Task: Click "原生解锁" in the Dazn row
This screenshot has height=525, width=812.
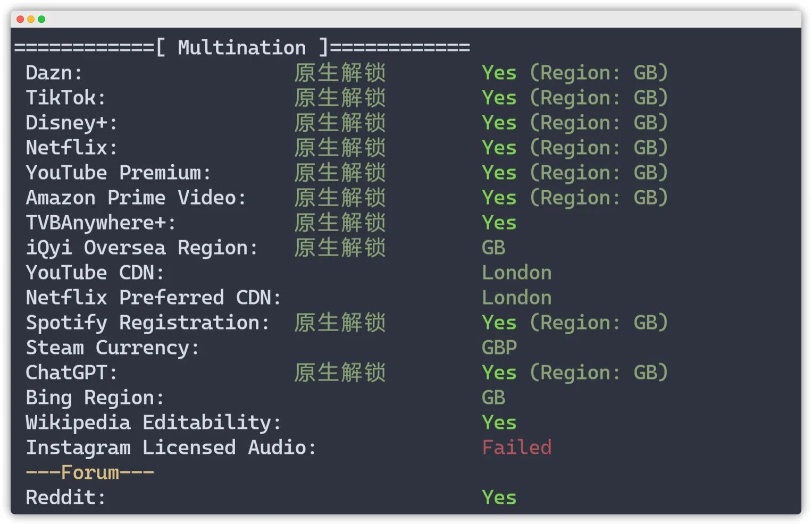Action: (340, 72)
